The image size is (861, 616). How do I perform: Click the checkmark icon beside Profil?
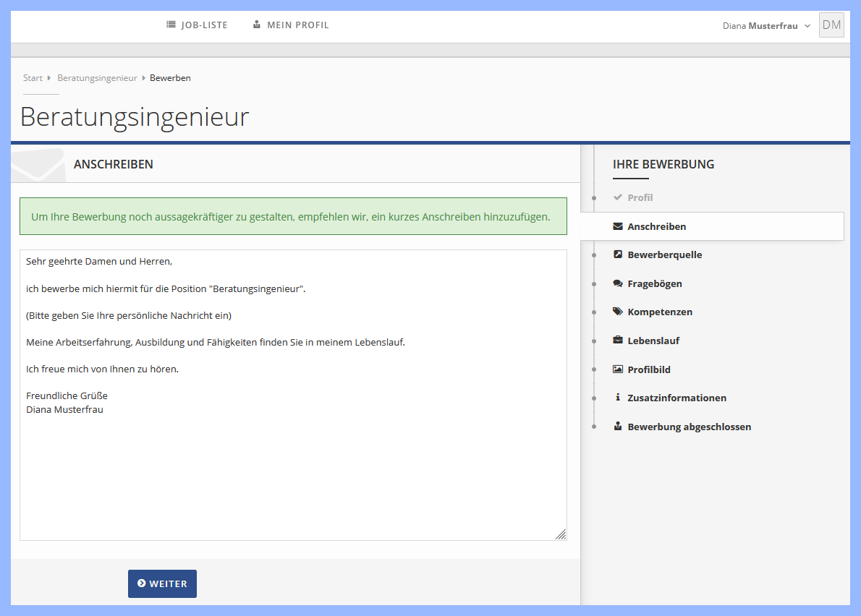tap(619, 197)
